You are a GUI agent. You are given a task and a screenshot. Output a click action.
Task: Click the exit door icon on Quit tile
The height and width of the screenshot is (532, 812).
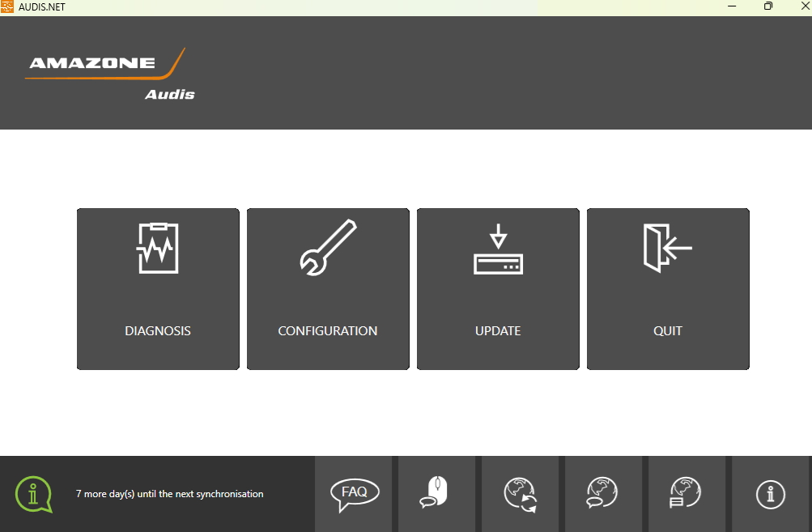click(x=667, y=246)
